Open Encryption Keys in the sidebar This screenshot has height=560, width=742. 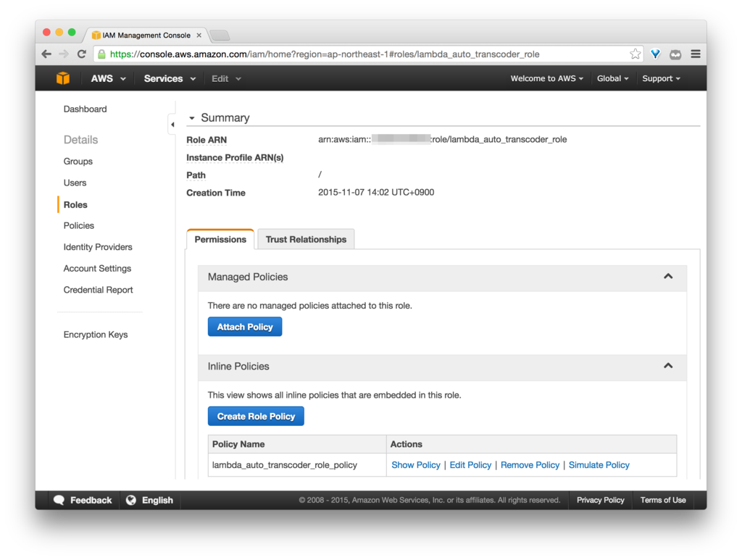96,335
